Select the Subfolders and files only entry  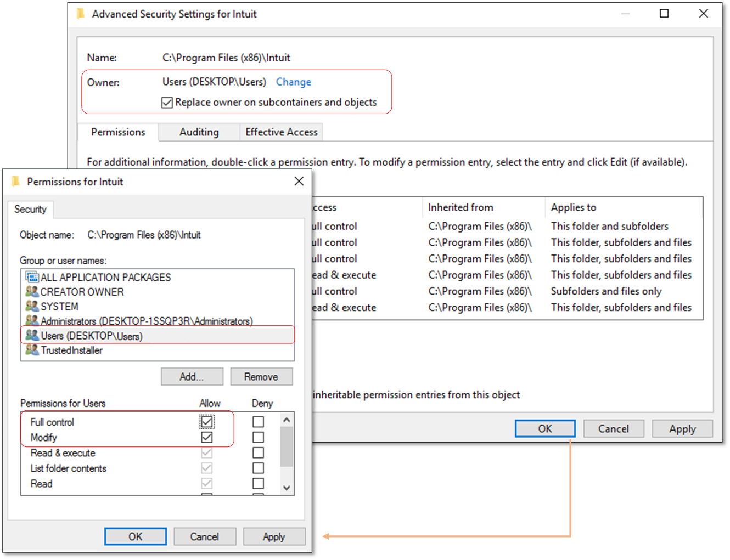click(506, 291)
